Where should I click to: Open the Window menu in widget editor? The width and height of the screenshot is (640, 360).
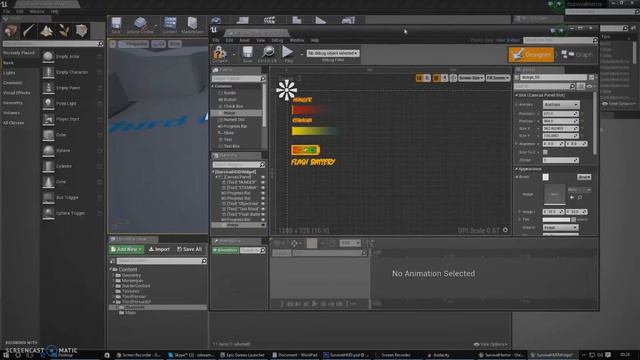pos(297,40)
